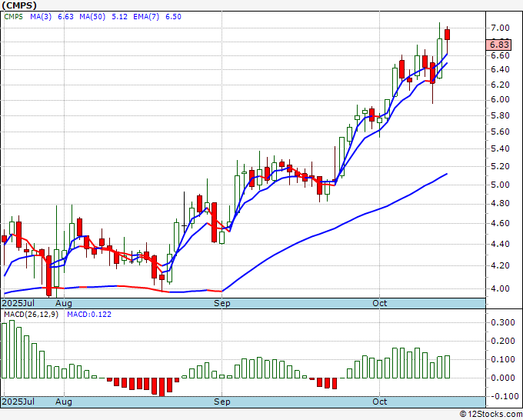Click Oct on the MACD time axis
523x420 pixels.
[x=380, y=402]
